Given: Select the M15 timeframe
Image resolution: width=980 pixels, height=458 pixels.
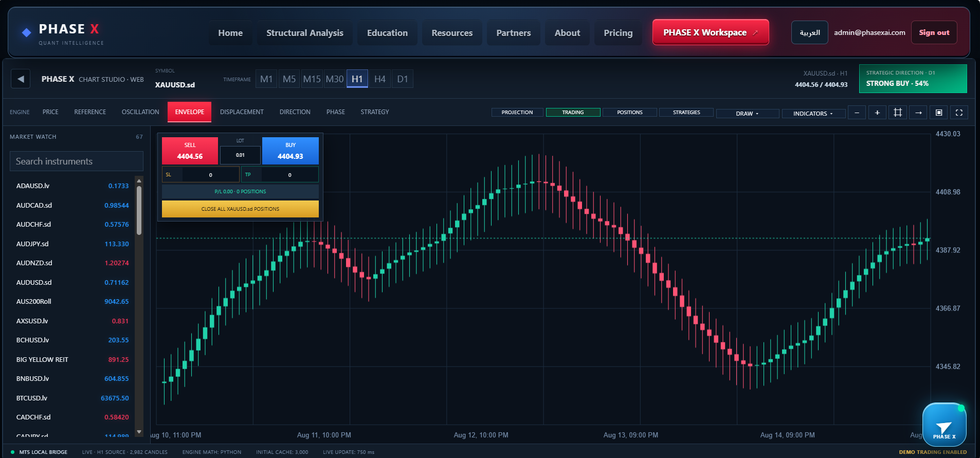Looking at the screenshot, I should [312, 79].
